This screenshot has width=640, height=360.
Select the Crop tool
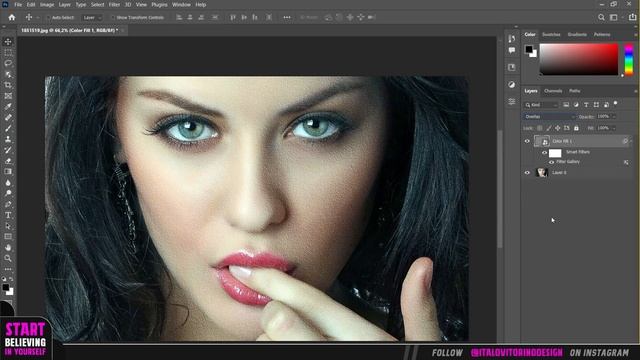(8, 85)
